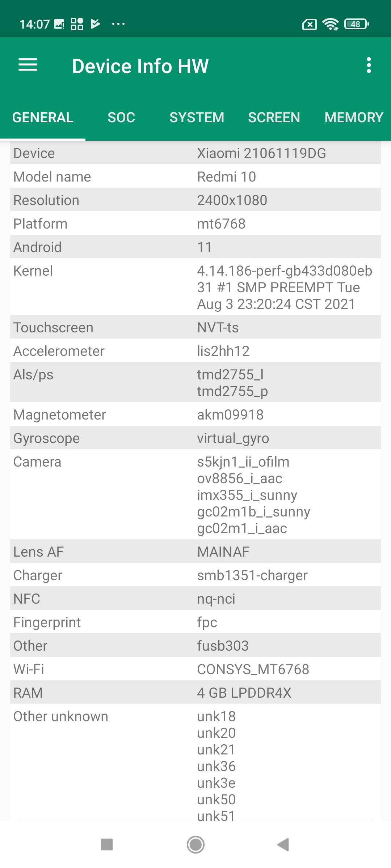Screen dimensions: 391x868
Task: Tap the Kernel version row
Action: pos(195,287)
